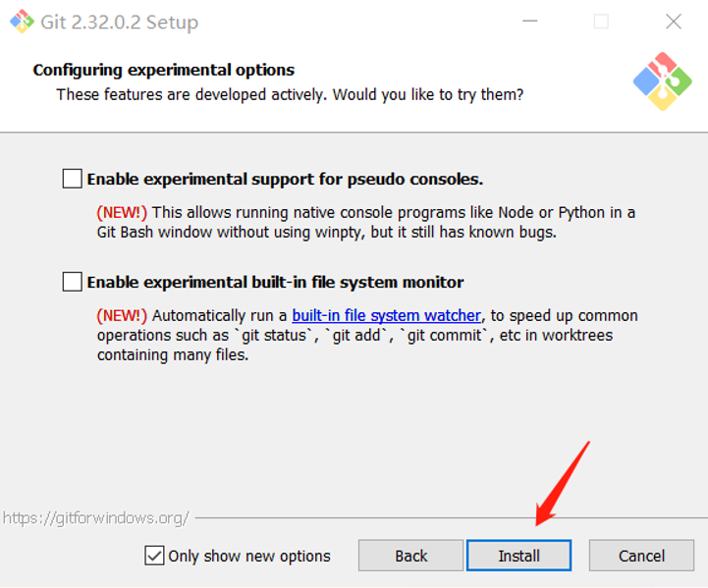Screen dimensions: 708x588
Task: Close the Git Setup window
Action: 674,22
